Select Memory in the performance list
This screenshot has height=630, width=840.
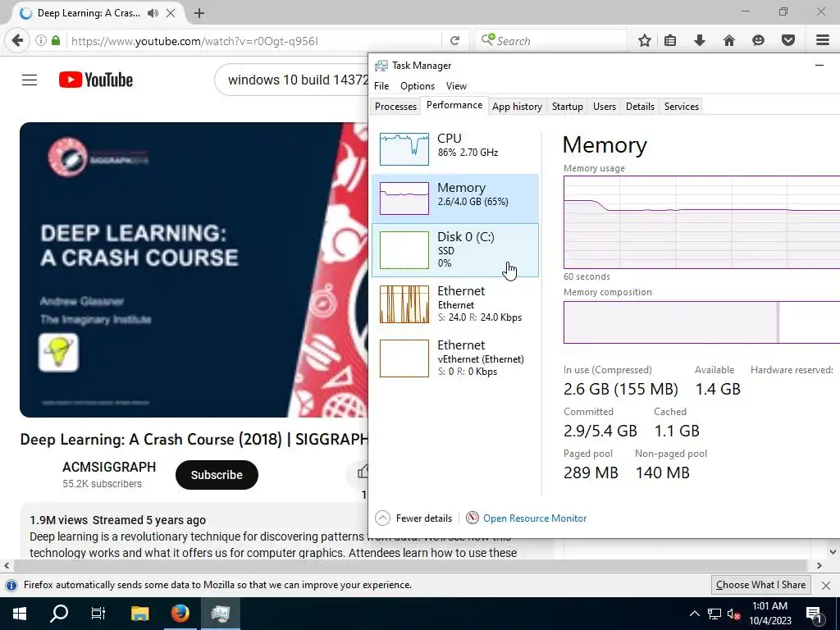455,199
